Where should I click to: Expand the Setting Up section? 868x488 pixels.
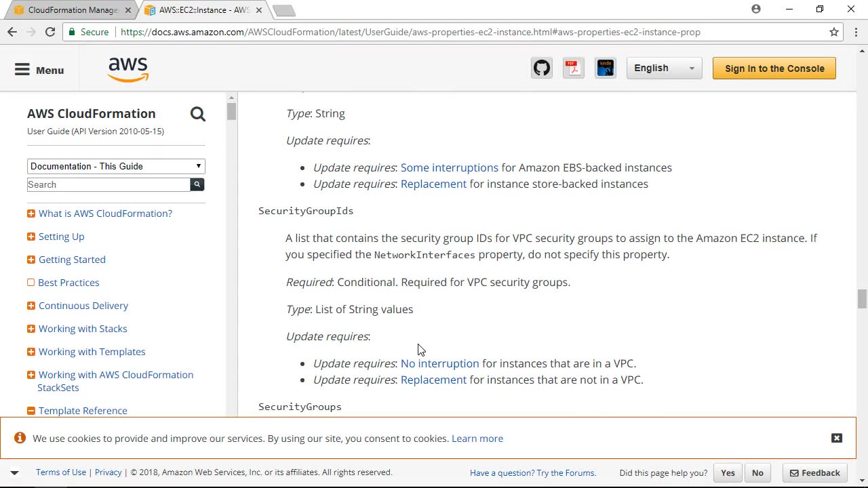31,237
